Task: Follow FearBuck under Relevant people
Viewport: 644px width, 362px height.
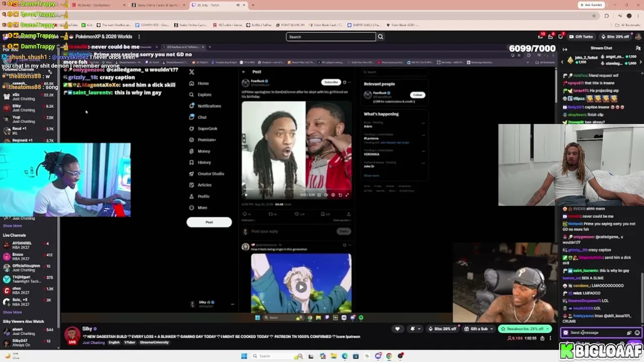Action: point(418,95)
